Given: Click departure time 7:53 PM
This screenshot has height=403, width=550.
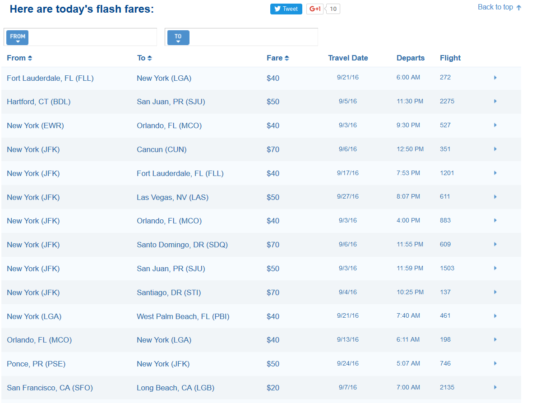Looking at the screenshot, I should tap(408, 173).
